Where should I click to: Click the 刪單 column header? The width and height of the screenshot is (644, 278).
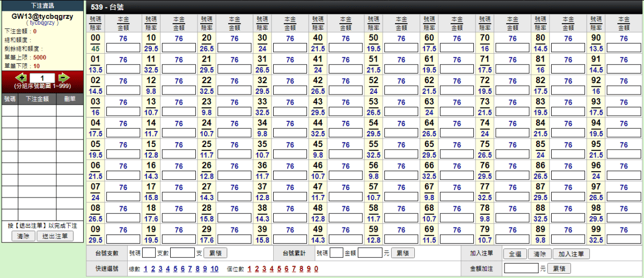click(x=70, y=99)
